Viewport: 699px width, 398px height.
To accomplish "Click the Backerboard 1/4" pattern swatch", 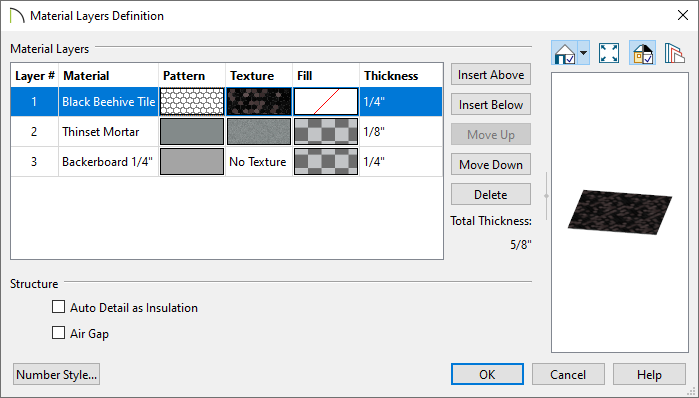I will 192,161.
